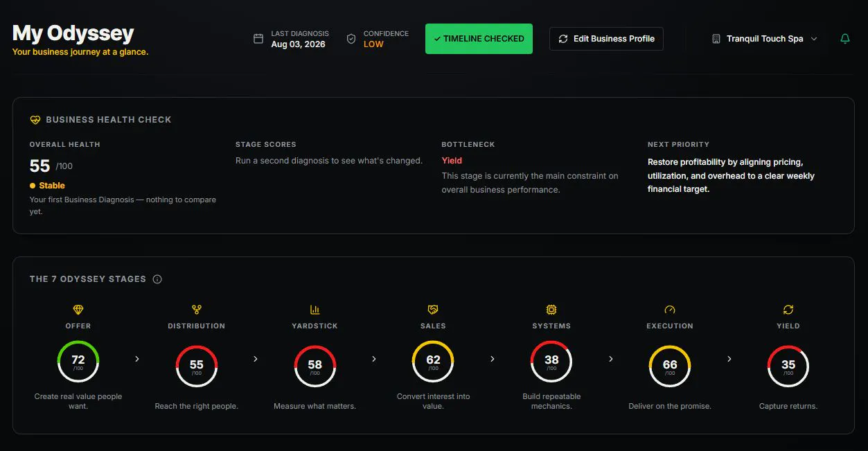The width and height of the screenshot is (868, 451).
Task: Click the Next Priority heading
Action: (x=678, y=145)
